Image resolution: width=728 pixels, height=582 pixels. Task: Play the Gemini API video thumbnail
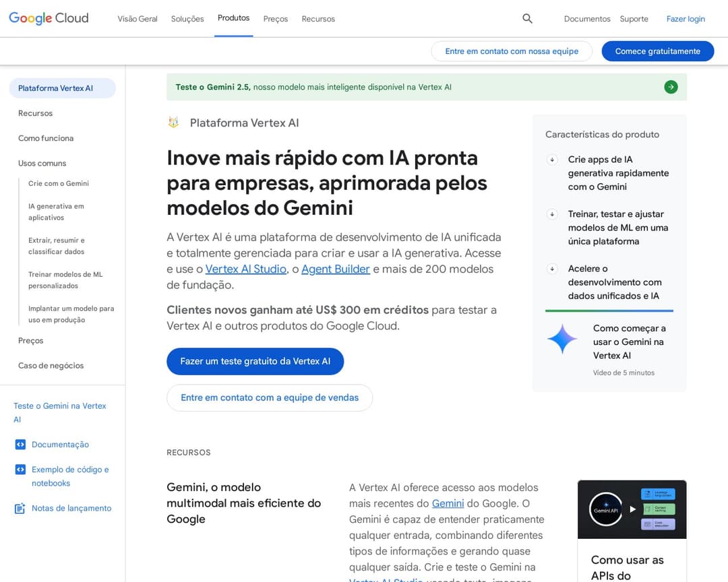[x=632, y=509]
